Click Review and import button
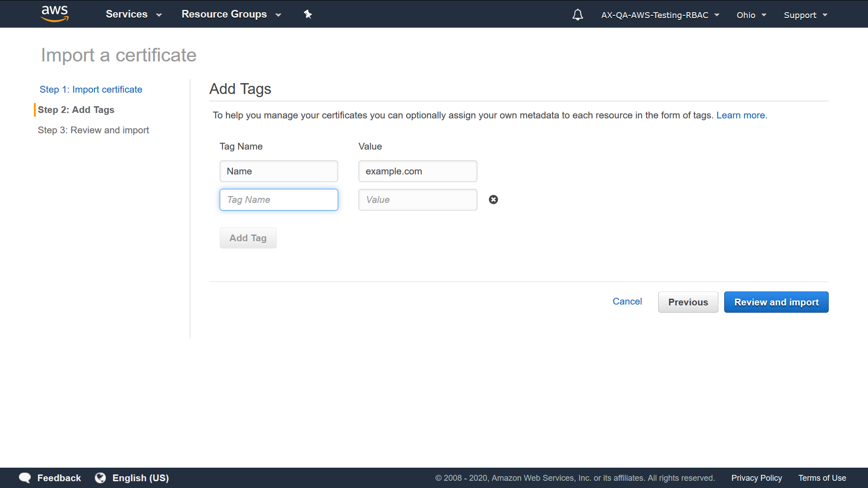The width and height of the screenshot is (868, 488). [776, 302]
